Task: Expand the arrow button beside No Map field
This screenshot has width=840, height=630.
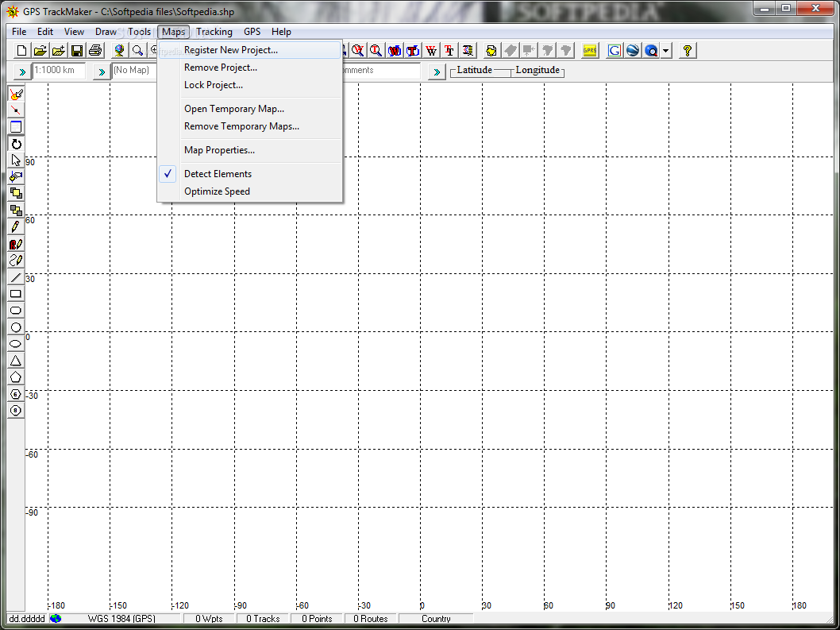Action: pos(102,71)
